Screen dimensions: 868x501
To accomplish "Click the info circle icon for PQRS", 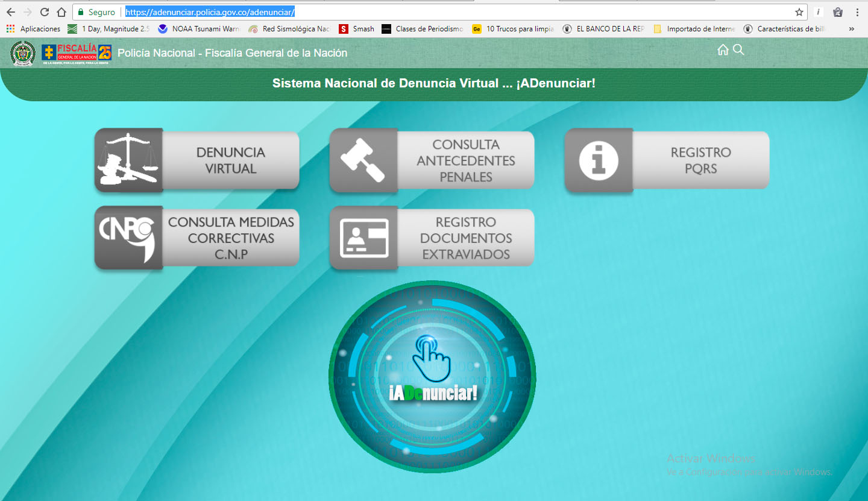I will pos(598,160).
